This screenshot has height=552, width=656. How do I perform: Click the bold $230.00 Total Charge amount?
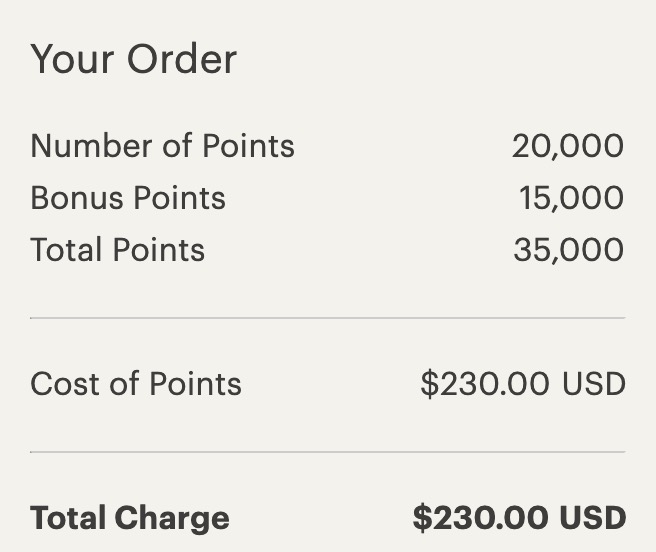479,518
